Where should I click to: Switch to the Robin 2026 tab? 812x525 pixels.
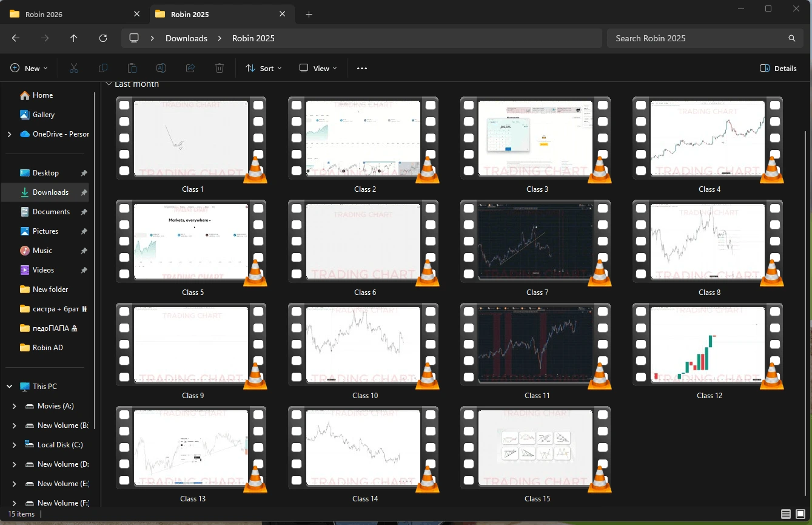click(x=44, y=14)
